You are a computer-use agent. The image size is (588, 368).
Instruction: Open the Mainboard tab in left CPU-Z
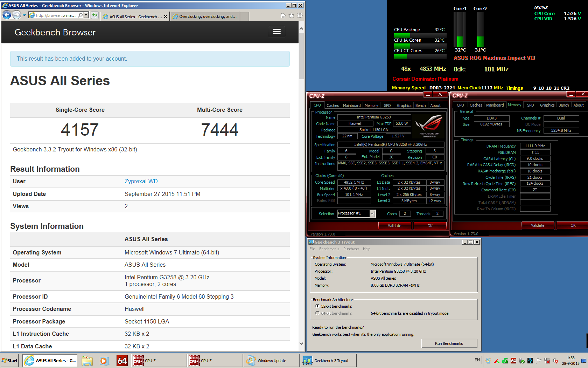coord(352,105)
